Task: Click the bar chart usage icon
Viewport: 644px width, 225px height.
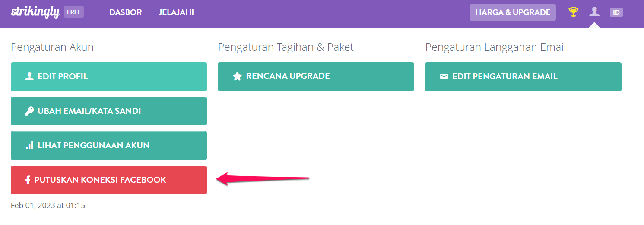Action: coord(29,146)
